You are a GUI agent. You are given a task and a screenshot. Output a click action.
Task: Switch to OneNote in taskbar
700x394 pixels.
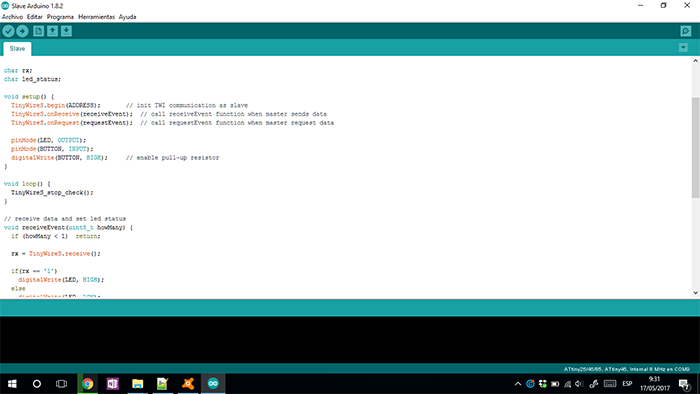pyautogui.click(x=112, y=384)
